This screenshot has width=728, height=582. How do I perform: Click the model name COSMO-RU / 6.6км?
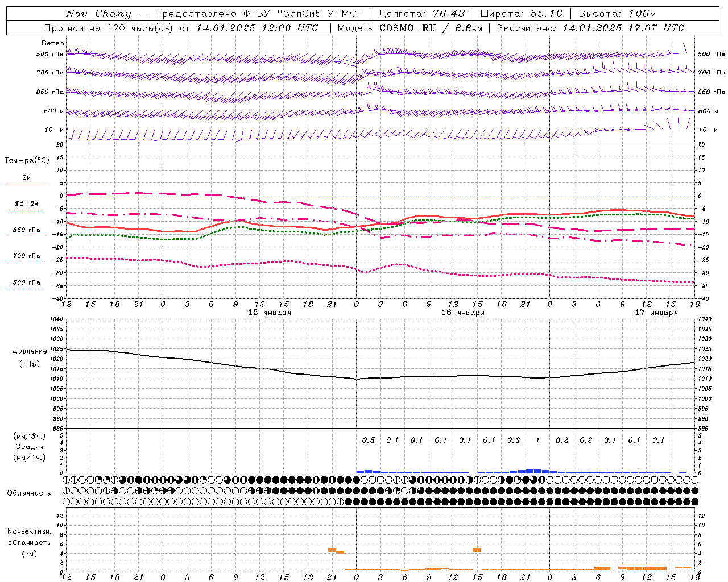431,28
